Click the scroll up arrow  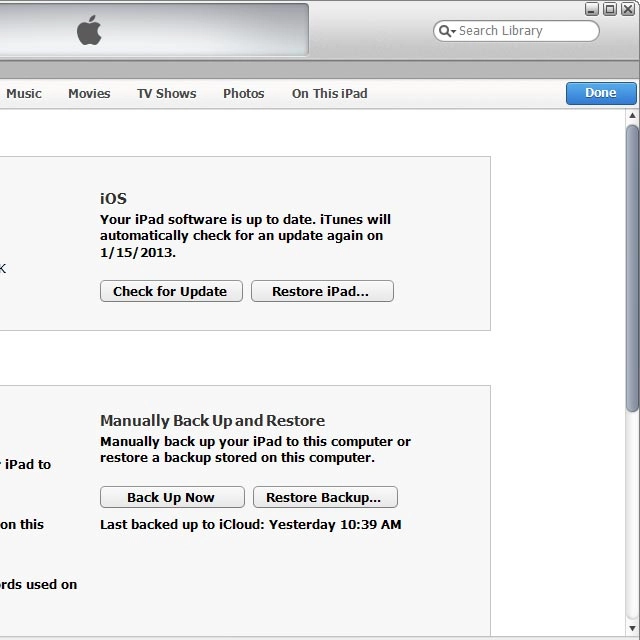[632, 117]
